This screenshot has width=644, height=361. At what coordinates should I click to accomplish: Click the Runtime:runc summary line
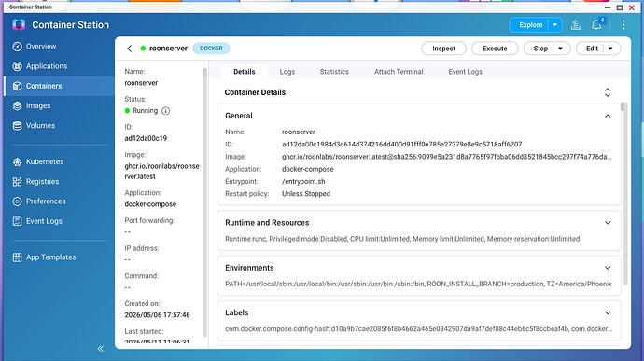(402, 239)
